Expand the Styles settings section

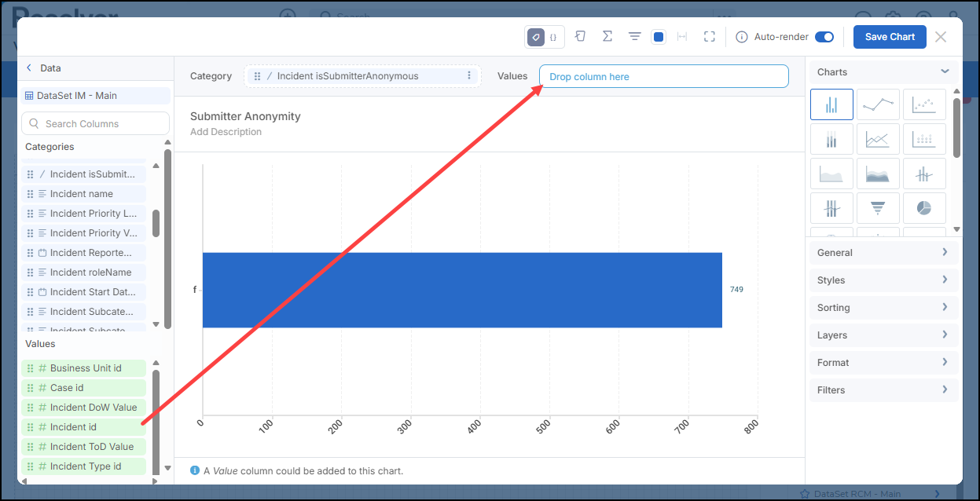pos(884,280)
